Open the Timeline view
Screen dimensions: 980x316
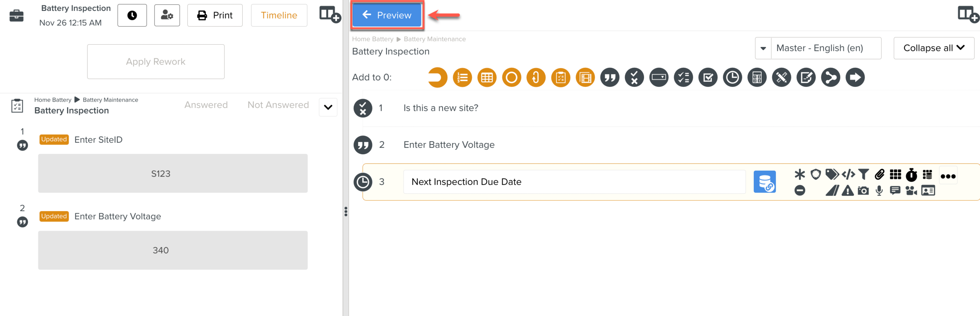[x=279, y=15]
